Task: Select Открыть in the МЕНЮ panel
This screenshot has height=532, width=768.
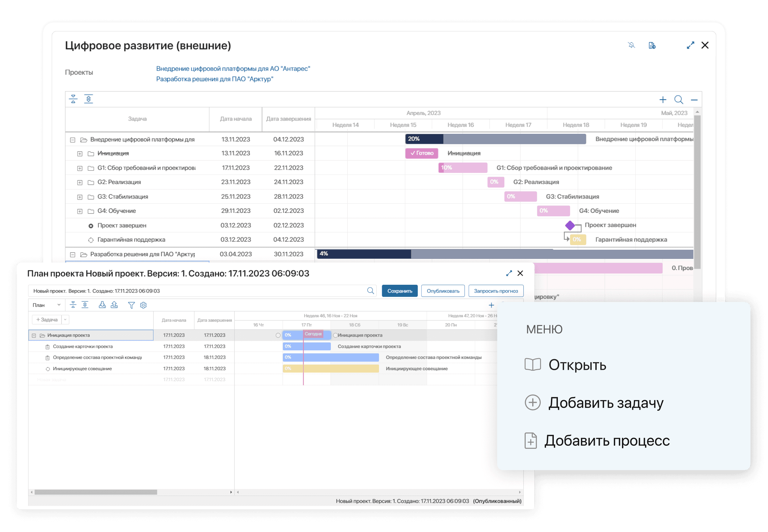Action: coord(577,365)
